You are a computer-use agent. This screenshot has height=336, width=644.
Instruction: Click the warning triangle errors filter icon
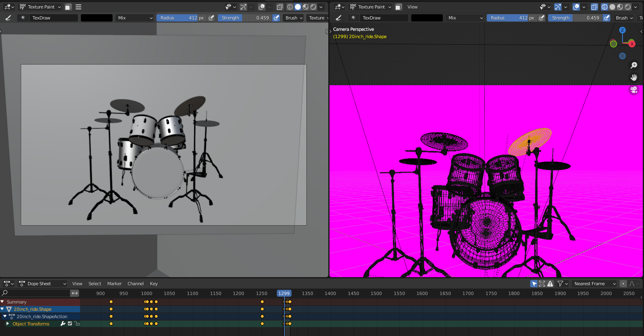(550, 284)
